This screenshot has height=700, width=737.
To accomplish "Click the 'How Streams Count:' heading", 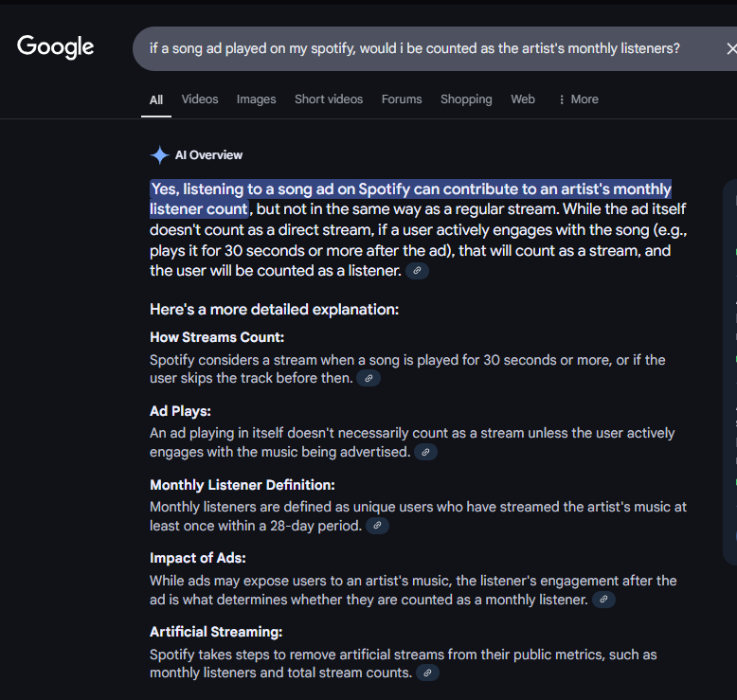I will (217, 337).
